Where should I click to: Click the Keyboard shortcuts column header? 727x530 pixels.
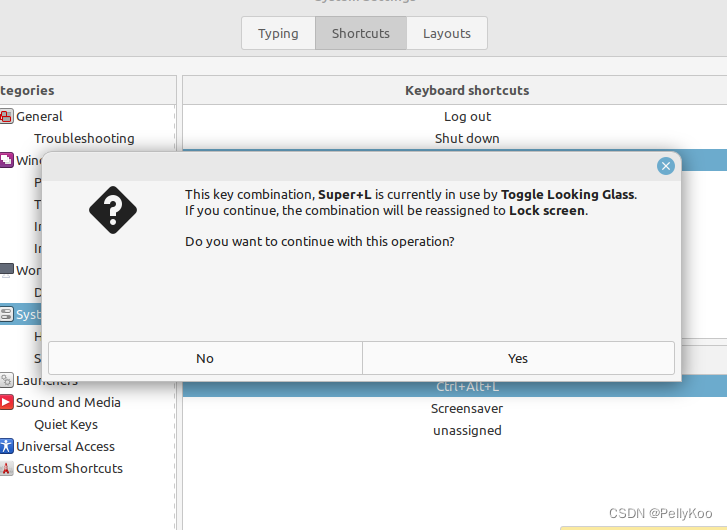tap(455, 90)
